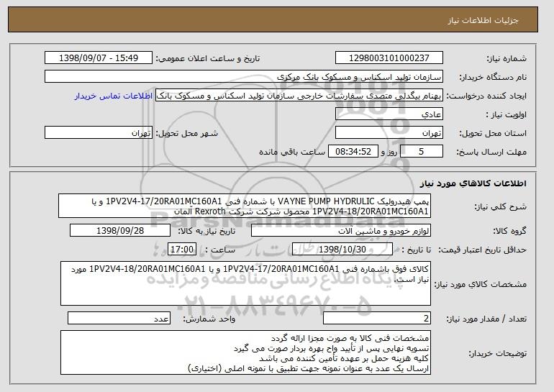Click the استان محل تحویل label
The image size is (554, 392).
(493, 133)
